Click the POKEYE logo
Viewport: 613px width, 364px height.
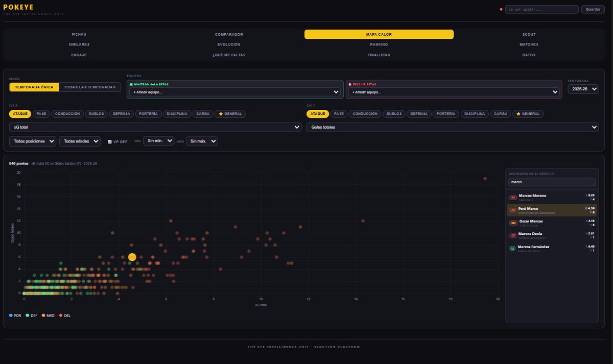click(18, 7)
